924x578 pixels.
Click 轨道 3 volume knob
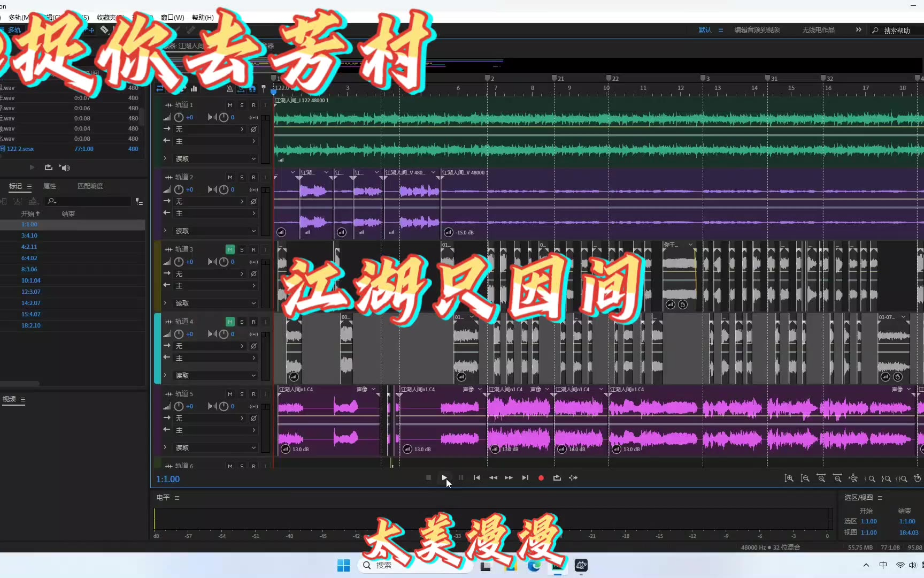click(179, 262)
